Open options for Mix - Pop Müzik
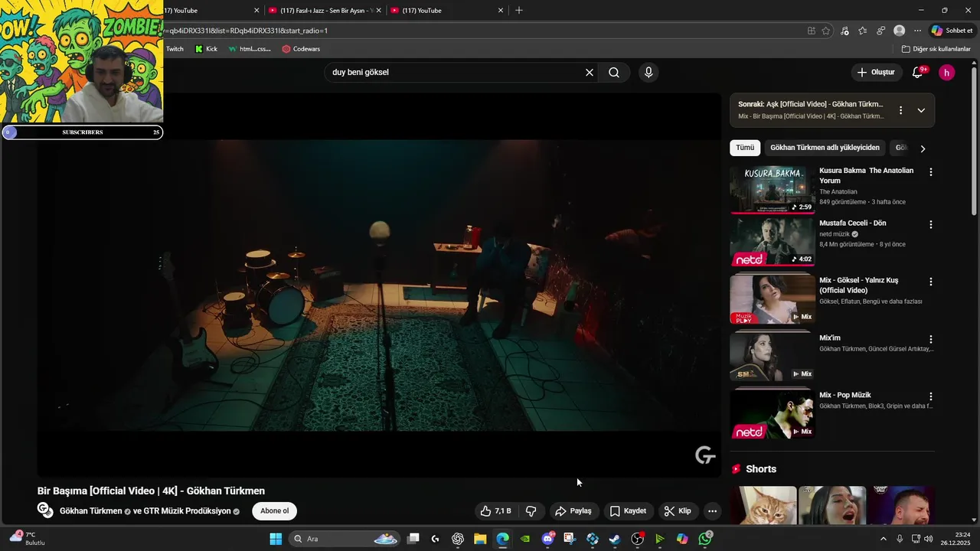980x551 pixels. (931, 396)
